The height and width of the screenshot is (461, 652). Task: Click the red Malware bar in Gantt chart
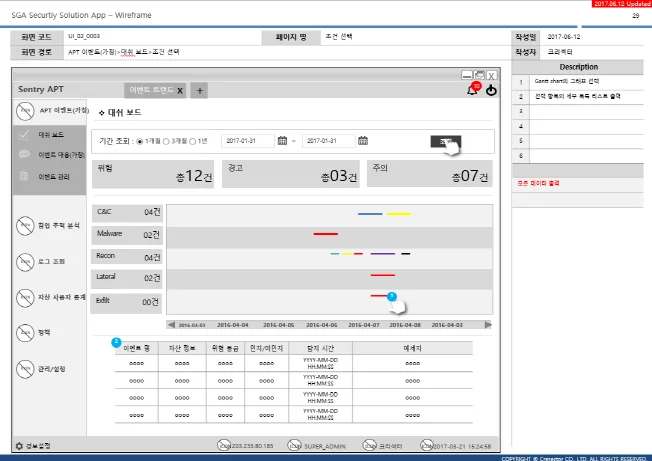tap(325, 233)
